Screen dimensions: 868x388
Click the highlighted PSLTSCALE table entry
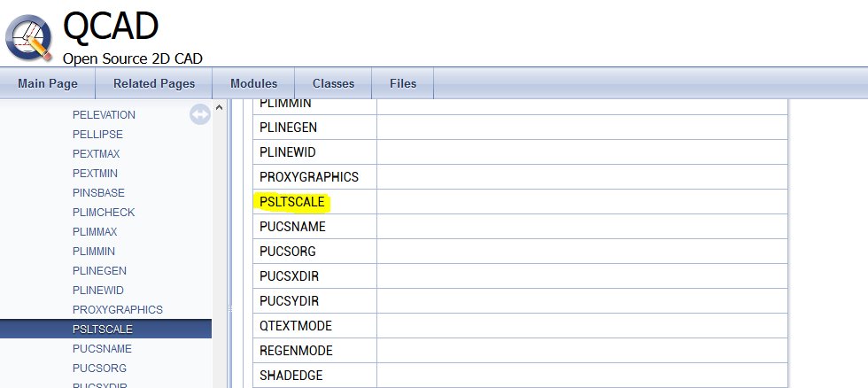[292, 202]
